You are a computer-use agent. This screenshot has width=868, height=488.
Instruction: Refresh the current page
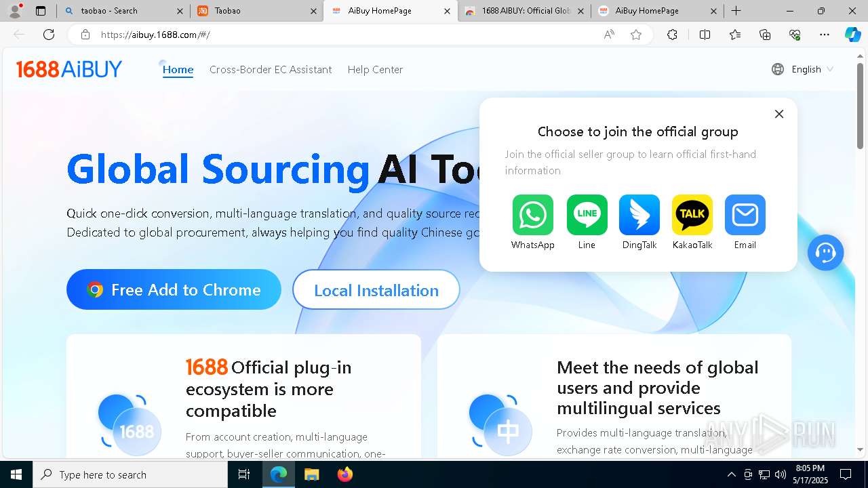[49, 35]
